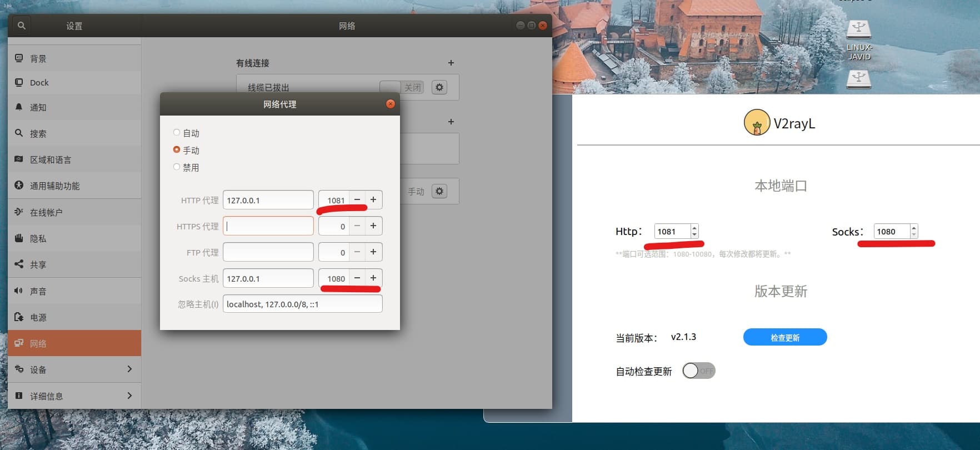Click the 声音 speaker icon
Image resolution: width=980 pixels, height=450 pixels.
(19, 291)
